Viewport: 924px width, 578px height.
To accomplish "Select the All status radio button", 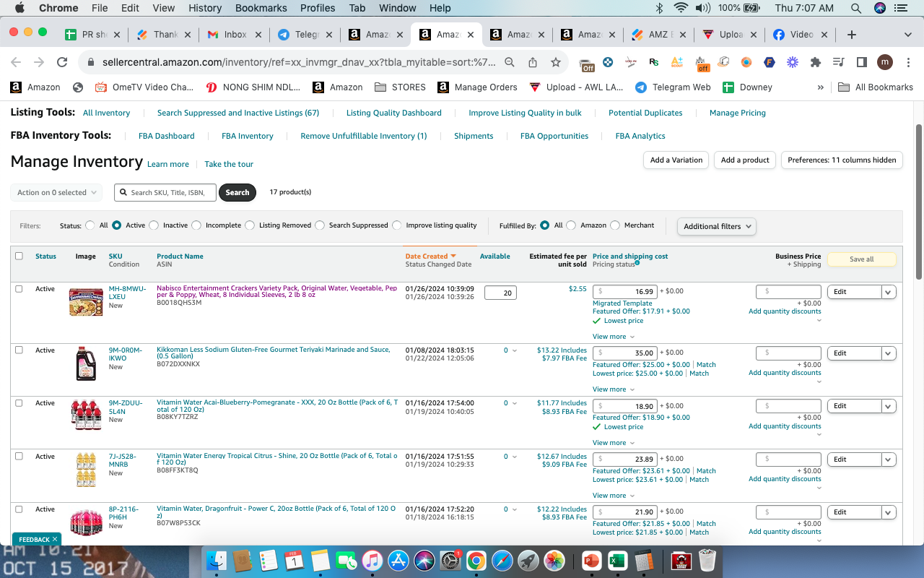I will click(90, 225).
